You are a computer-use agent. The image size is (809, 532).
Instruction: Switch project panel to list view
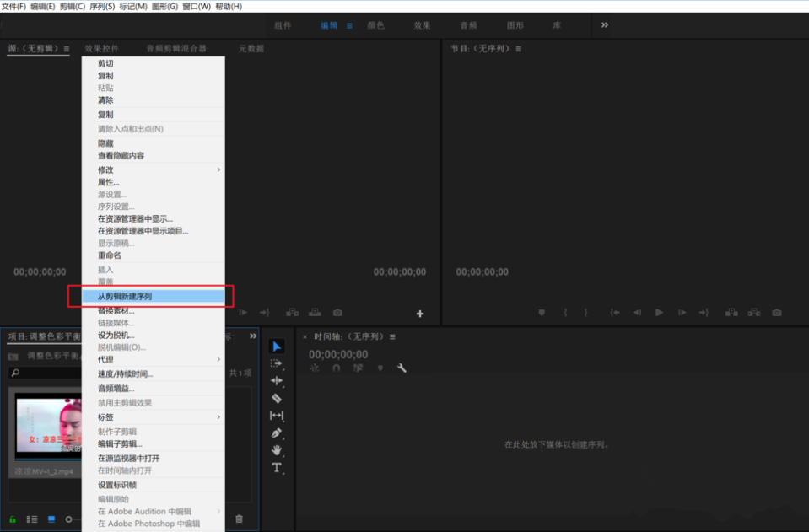[x=32, y=519]
